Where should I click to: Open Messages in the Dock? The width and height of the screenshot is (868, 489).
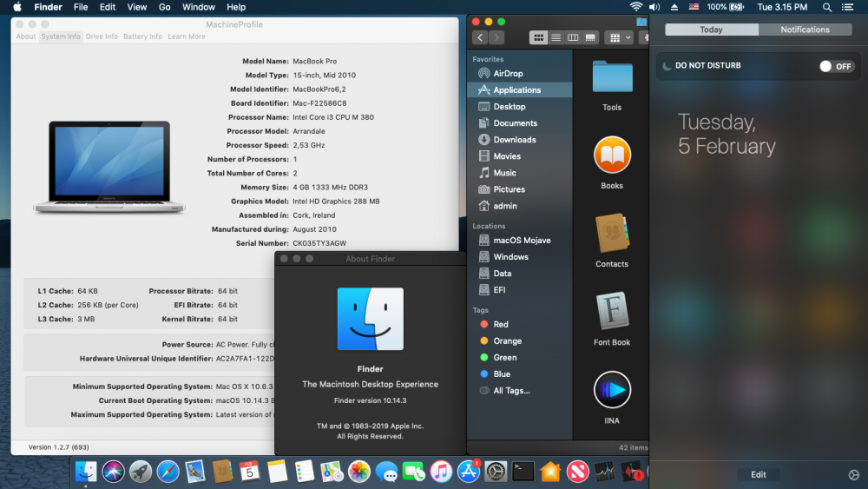(386, 472)
